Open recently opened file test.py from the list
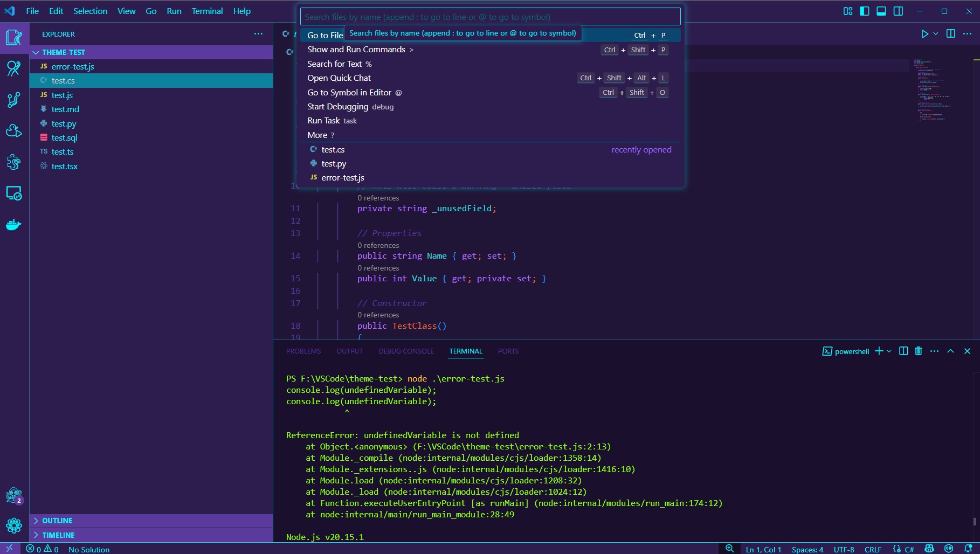Viewport: 980px width, 554px height. (334, 163)
